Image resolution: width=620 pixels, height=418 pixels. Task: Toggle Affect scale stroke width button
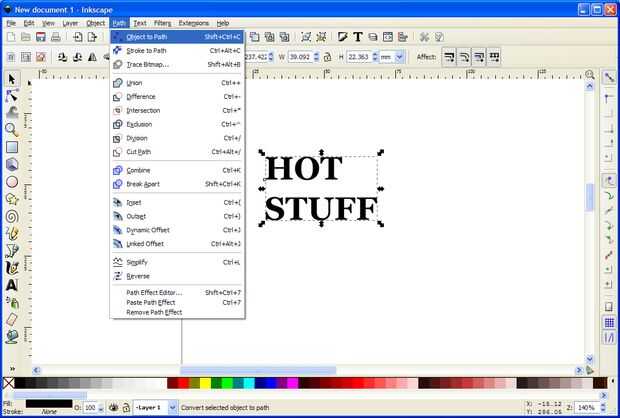pyautogui.click(x=449, y=57)
